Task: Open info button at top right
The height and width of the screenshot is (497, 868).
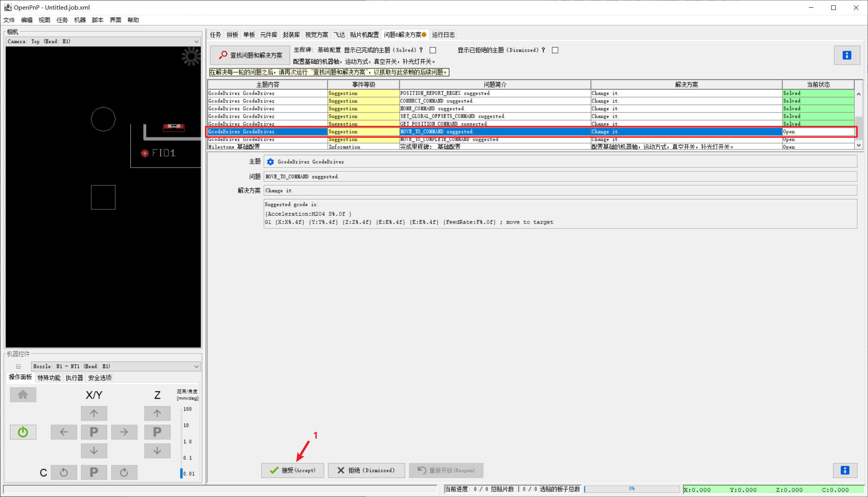Action: [x=847, y=55]
